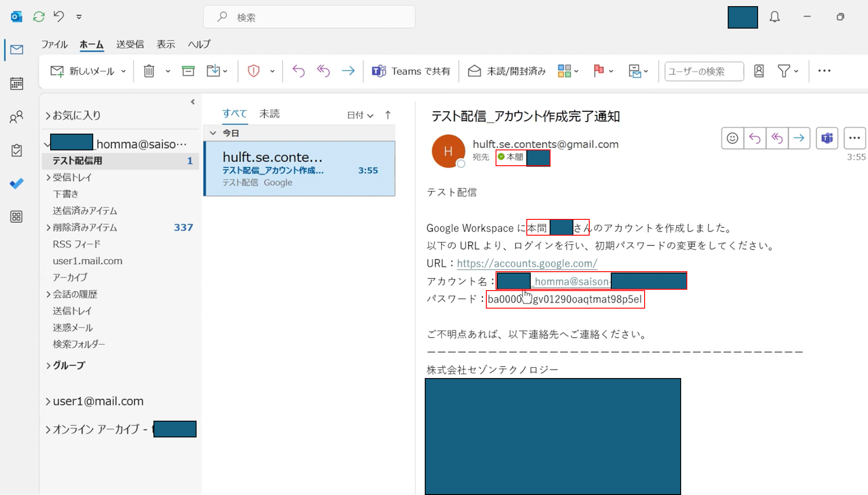Click the Forward arrow in the ribbon
The height and width of the screenshot is (495, 868).
pos(348,71)
